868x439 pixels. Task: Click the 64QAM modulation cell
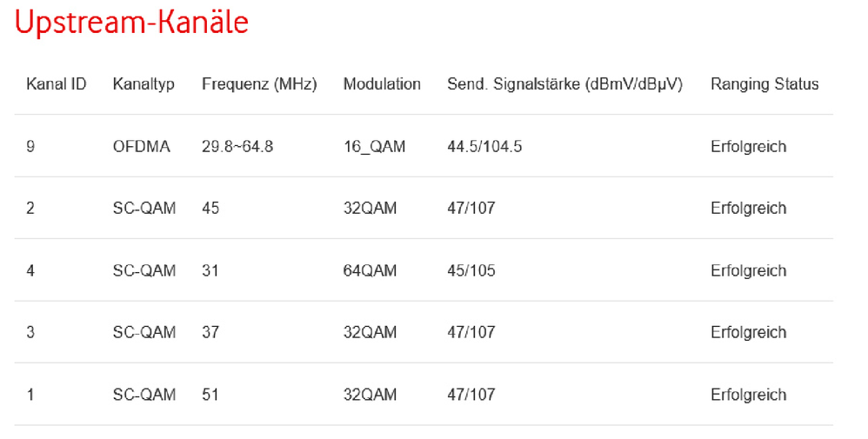[x=370, y=271]
